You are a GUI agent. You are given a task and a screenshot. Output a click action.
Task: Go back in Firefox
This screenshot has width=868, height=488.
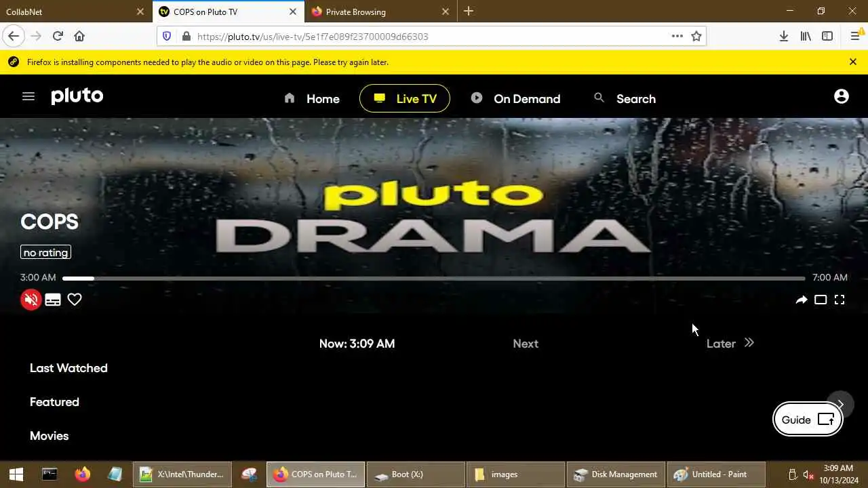14,36
